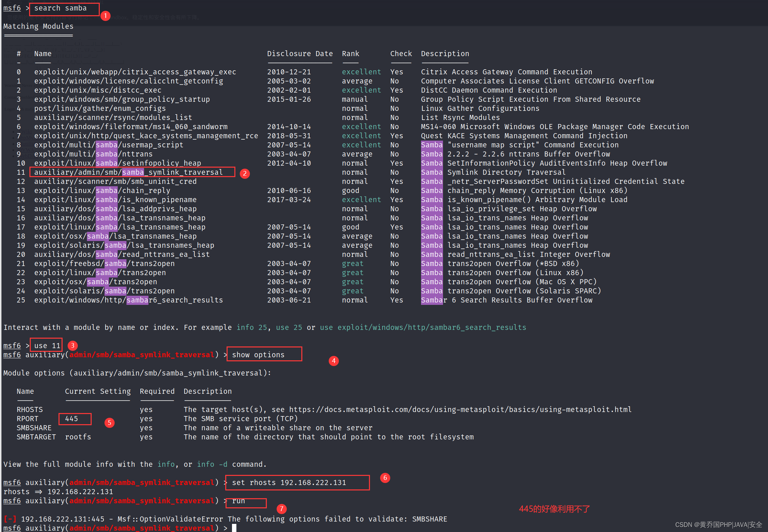Click the 'Disclosure Date' column header
The image size is (768, 532).
click(x=300, y=54)
